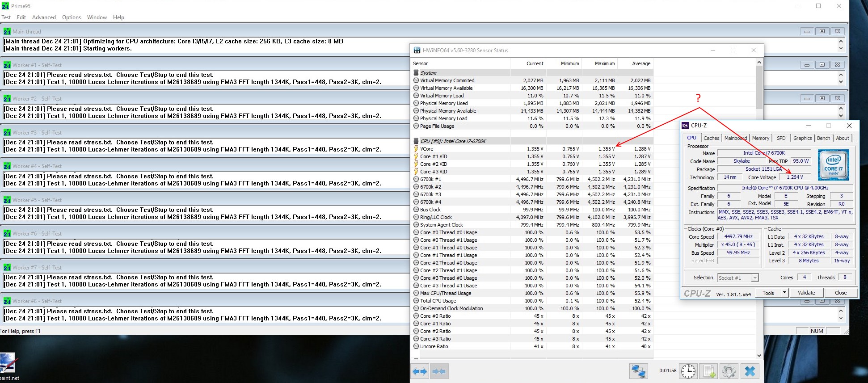
Task: Click the clock reset-timer icon in HWiNFO
Action: click(x=688, y=371)
